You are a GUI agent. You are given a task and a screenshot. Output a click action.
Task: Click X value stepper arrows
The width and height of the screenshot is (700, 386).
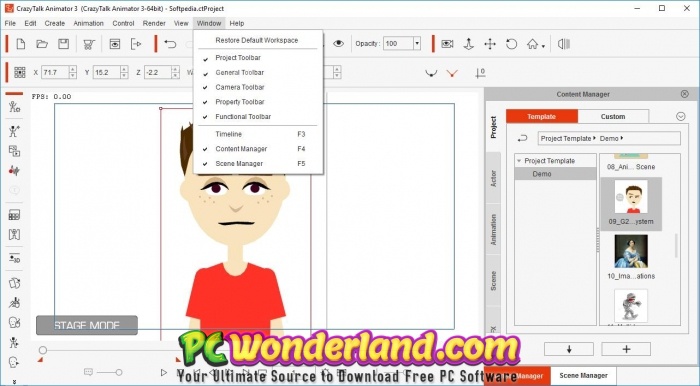click(72, 72)
